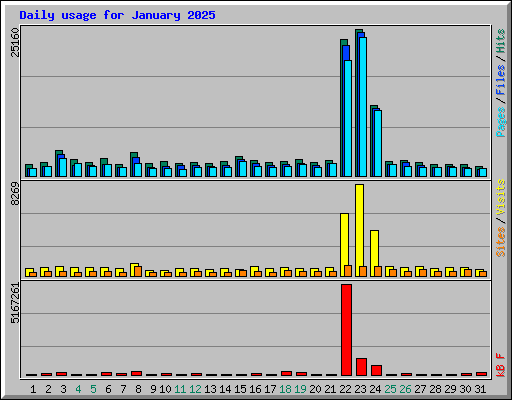Click the Hits legend label
Image resolution: width=512 pixels, height=400 pixels.
coord(501,41)
